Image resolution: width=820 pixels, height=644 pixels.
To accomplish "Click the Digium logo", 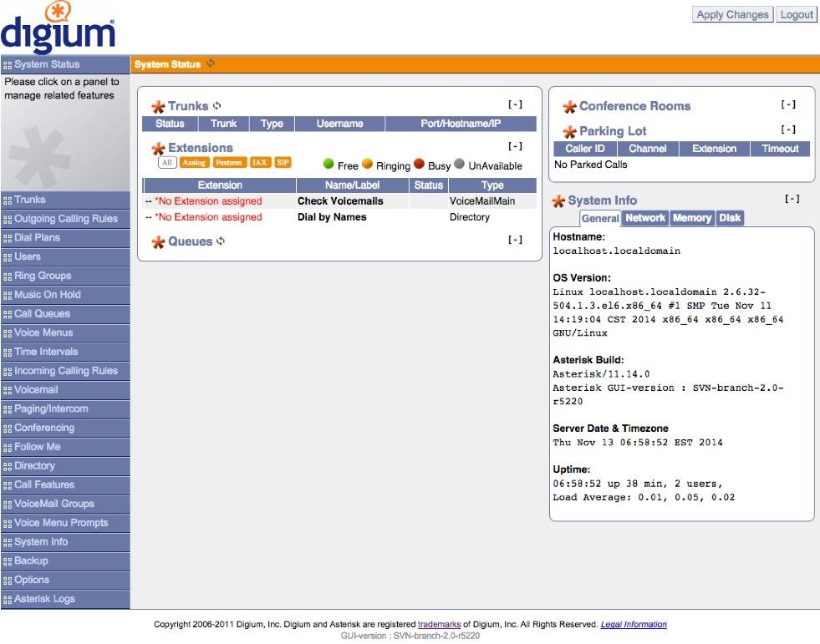I will (x=58, y=28).
